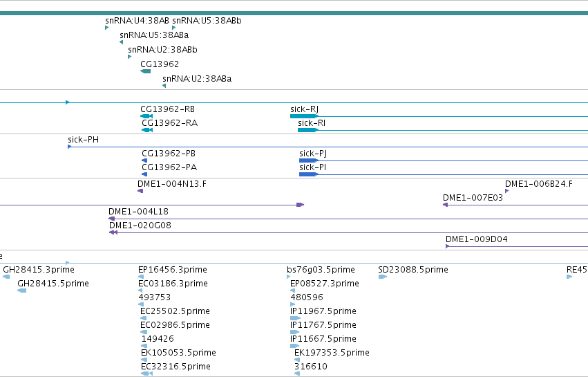Image resolution: width=588 pixels, height=377 pixels.
Task: Select the DME1-009D04 feature label
Action: pos(476,239)
